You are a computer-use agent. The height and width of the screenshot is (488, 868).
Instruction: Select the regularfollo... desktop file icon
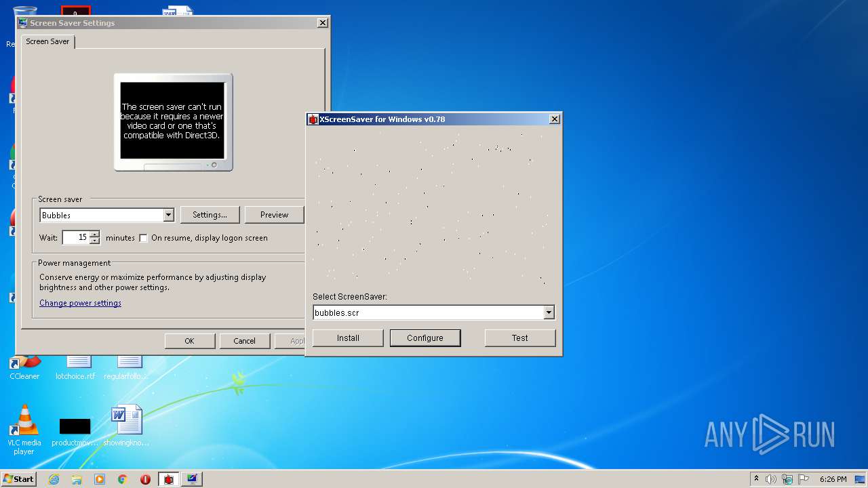[126, 366]
